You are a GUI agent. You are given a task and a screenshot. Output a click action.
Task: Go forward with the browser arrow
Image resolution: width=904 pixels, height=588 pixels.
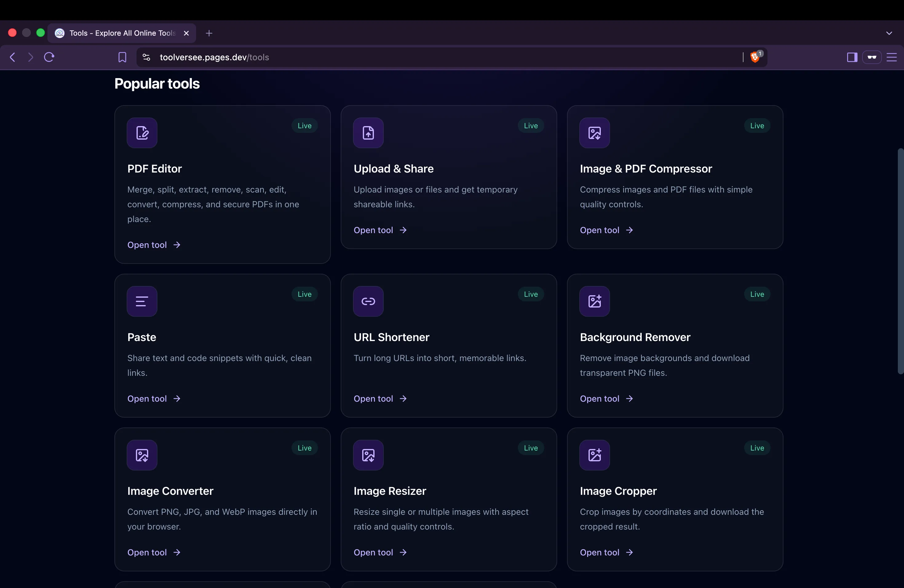coord(31,58)
